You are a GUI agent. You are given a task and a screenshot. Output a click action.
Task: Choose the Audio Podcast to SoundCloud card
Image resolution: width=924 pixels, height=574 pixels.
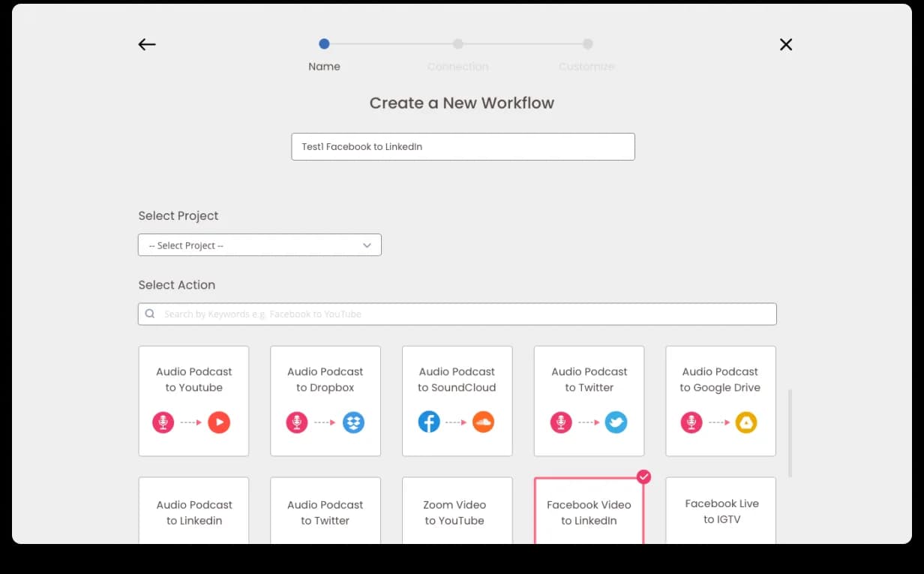point(457,401)
